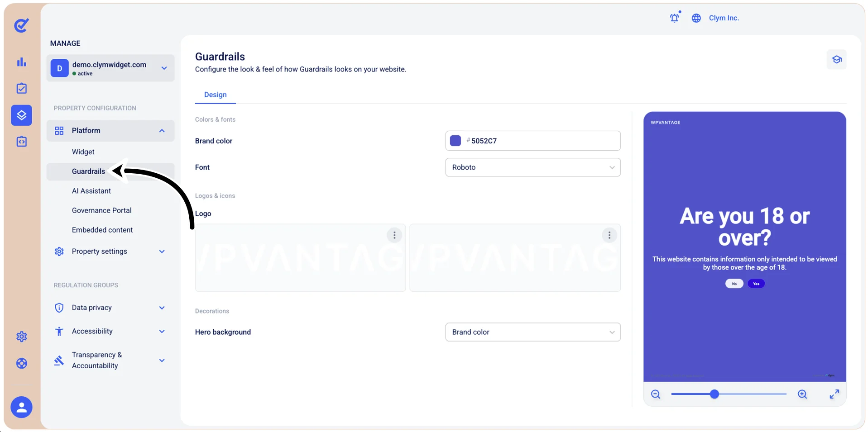Open the user profile avatar
This screenshot has width=868, height=432.
point(21,408)
